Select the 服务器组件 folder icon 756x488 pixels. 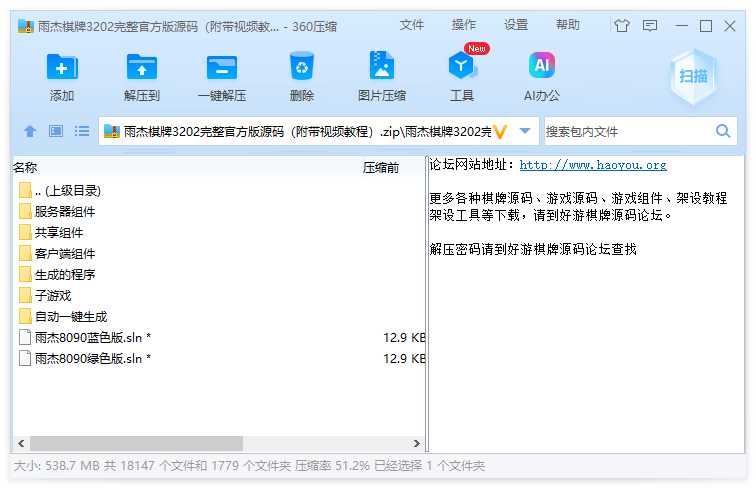pyautogui.click(x=25, y=211)
